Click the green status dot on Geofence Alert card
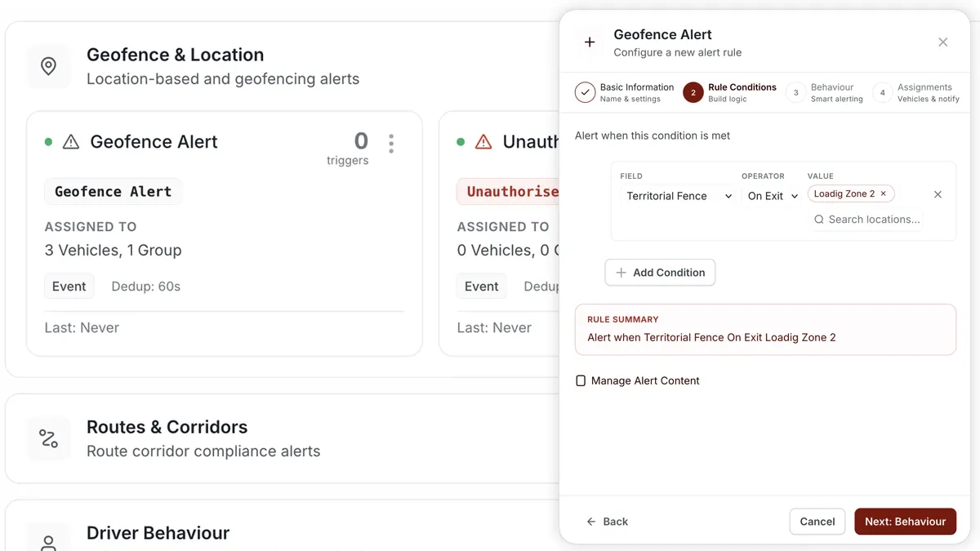Viewport: 980px width, 551px height. [48, 142]
